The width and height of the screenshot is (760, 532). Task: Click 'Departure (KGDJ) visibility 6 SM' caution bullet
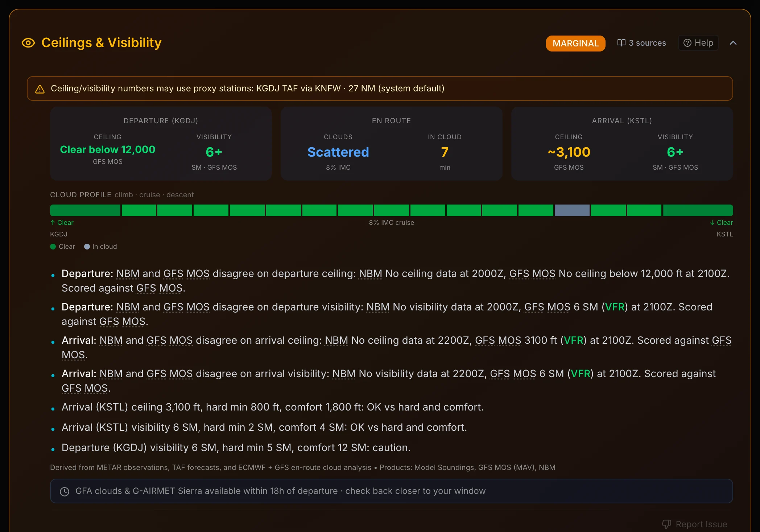coord(236,448)
